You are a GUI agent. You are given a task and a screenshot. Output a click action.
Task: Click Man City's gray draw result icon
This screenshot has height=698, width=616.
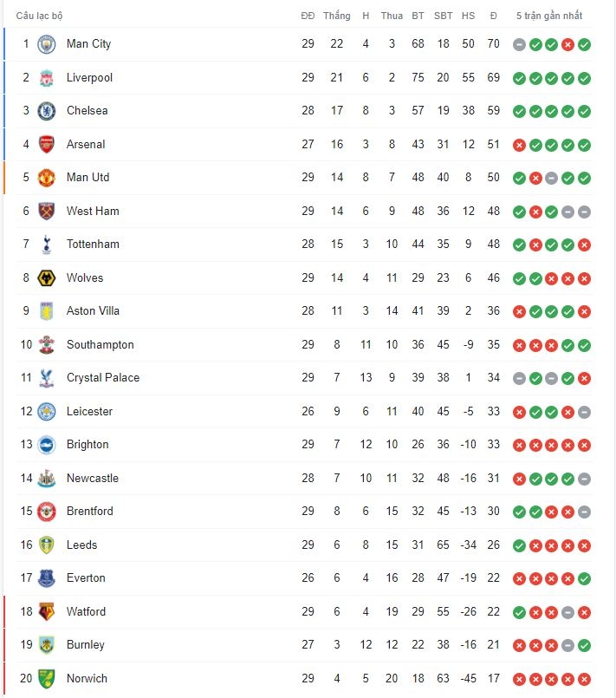point(519,44)
